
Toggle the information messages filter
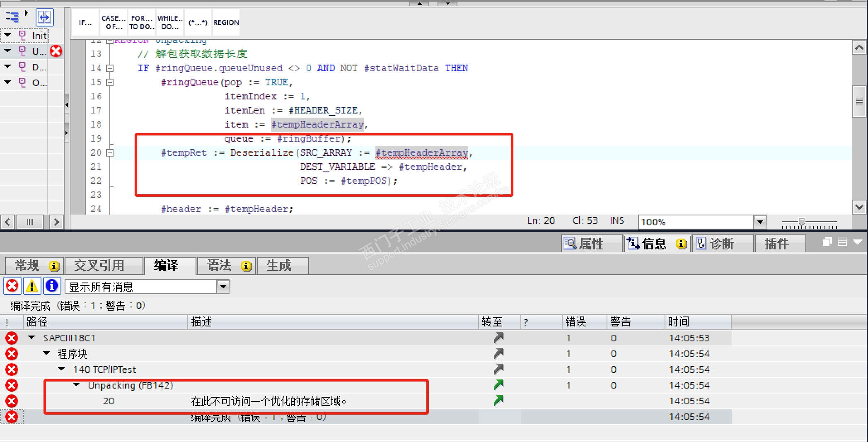pos(52,286)
